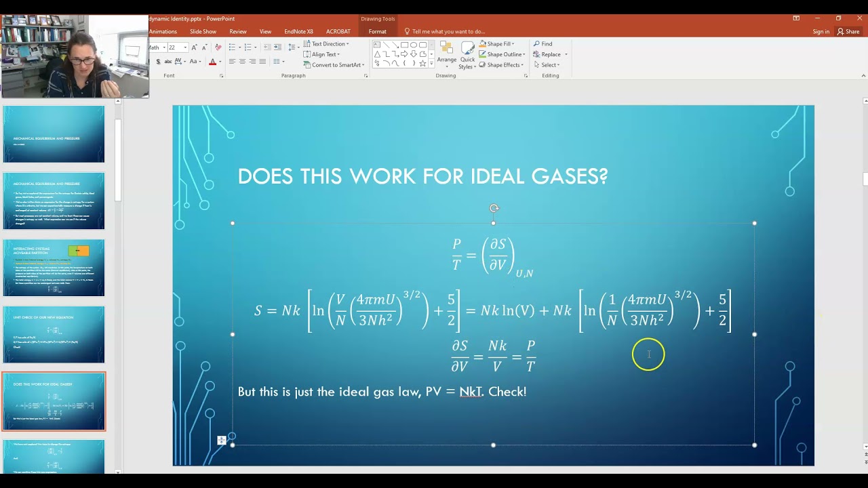Click the slide title 'DOES THIS WORK FOR IDEAL GASES?'
Image resolution: width=868 pixels, height=488 pixels.
tap(422, 176)
